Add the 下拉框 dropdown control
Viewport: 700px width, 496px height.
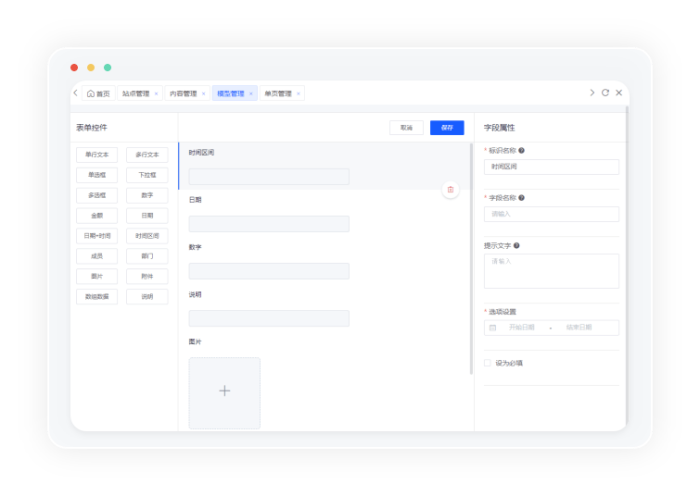(x=147, y=175)
